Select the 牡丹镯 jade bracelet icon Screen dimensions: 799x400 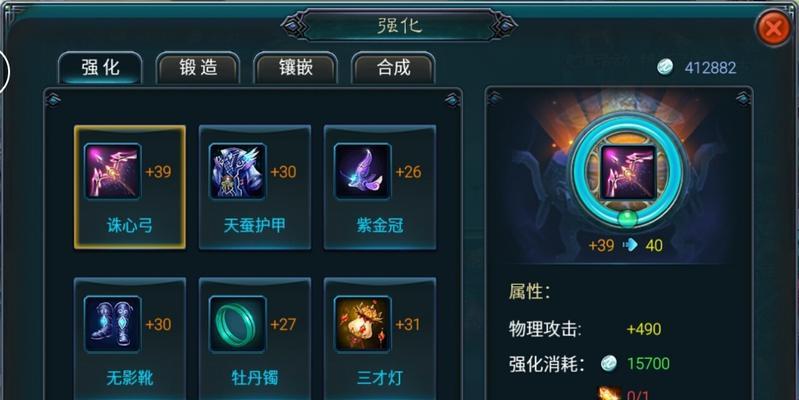[x=237, y=324]
